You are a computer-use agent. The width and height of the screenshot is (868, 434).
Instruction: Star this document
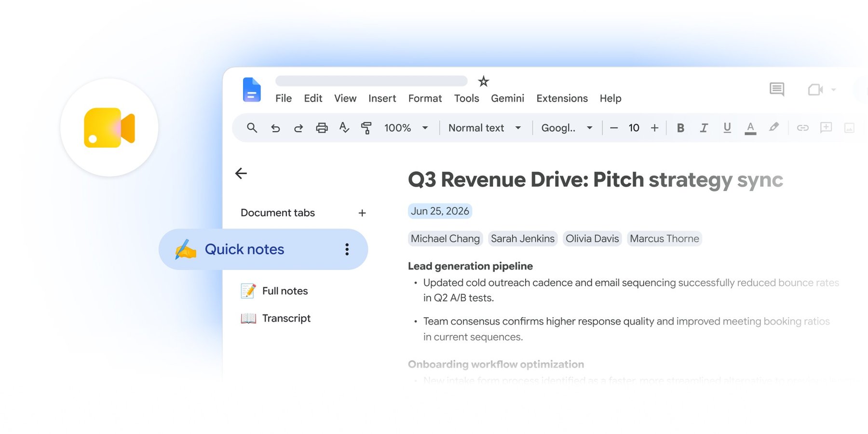[x=483, y=81]
